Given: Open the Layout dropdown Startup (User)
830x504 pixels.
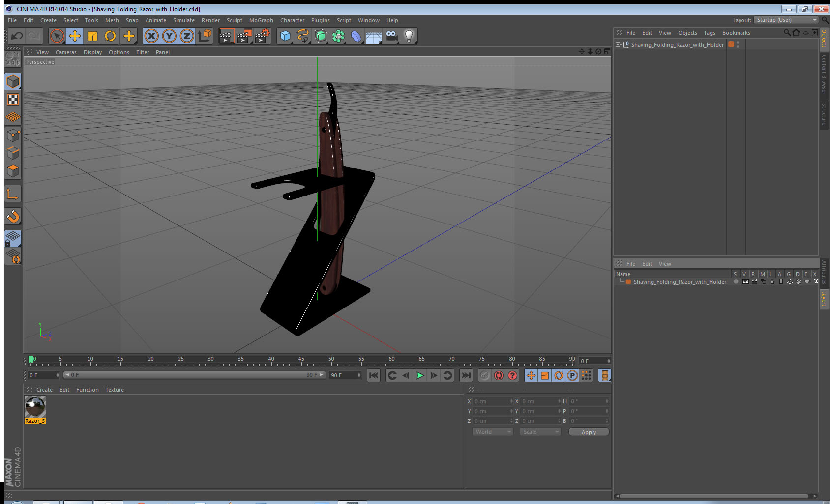Looking at the screenshot, I should tap(786, 20).
